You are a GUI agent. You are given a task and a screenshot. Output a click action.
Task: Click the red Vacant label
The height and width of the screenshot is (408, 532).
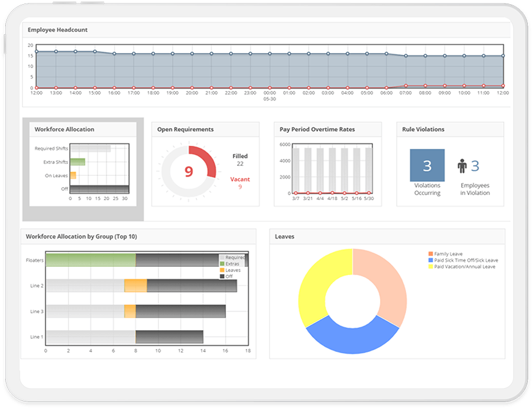pos(240,179)
